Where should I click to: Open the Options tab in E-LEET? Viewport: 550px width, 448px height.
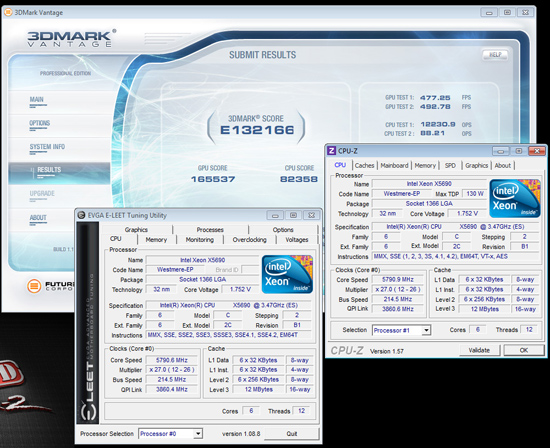[x=283, y=230]
